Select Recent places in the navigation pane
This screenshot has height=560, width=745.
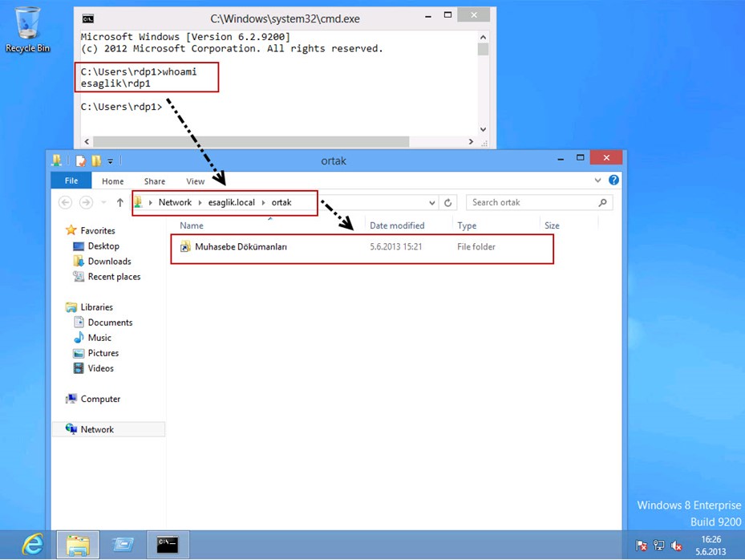(114, 277)
